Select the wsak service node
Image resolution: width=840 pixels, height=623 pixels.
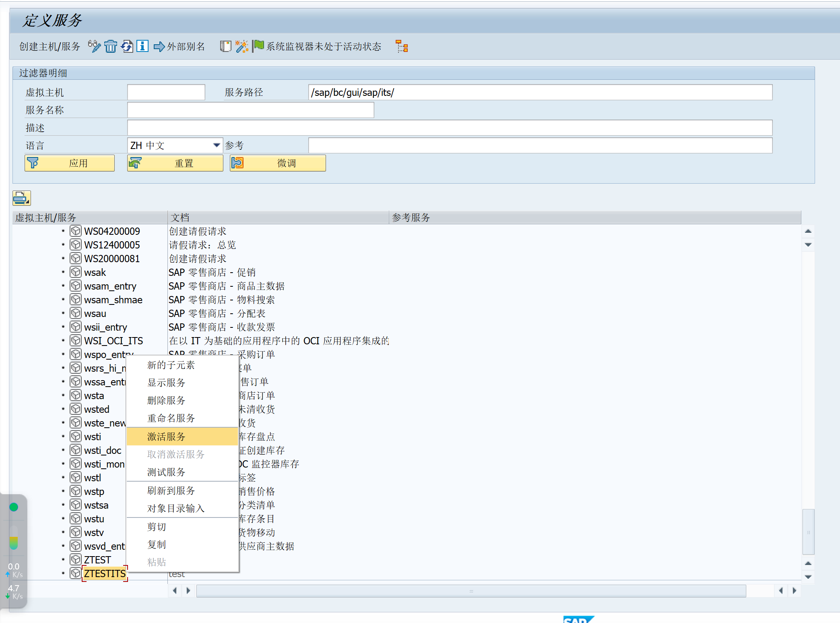[x=95, y=272]
